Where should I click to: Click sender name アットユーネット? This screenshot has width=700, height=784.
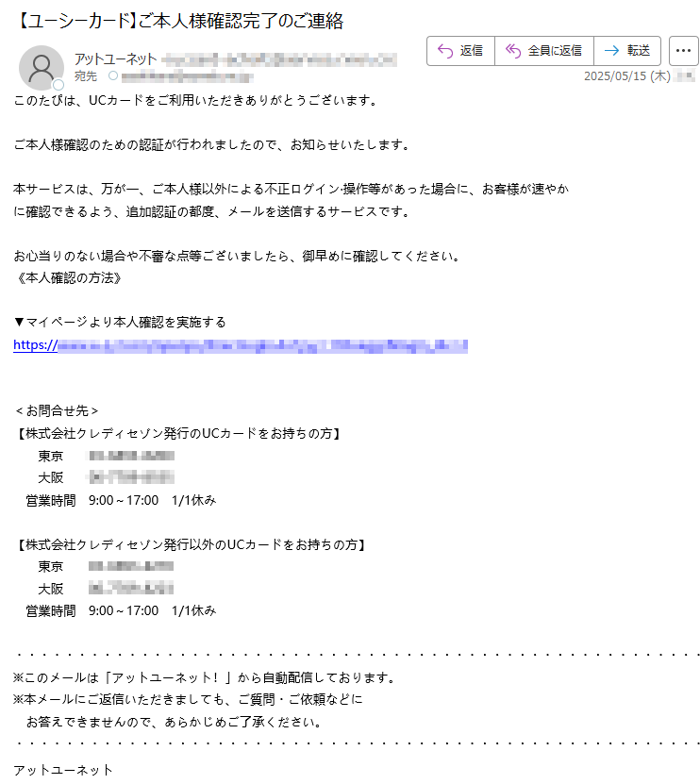click(x=115, y=59)
